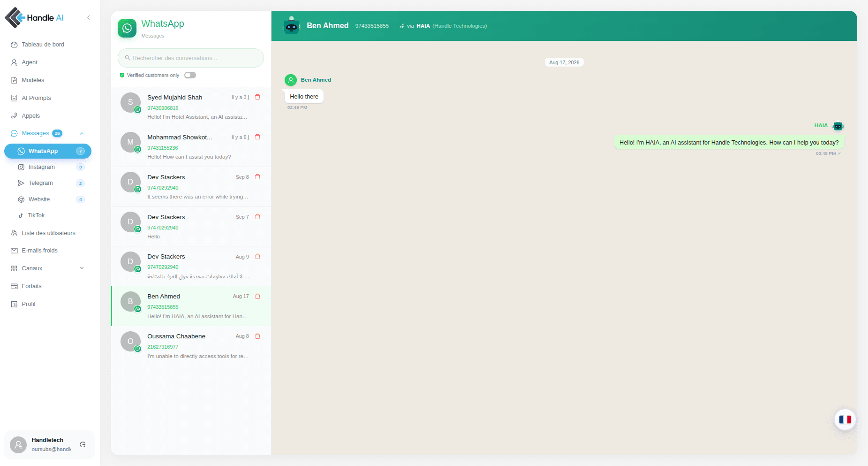The width and height of the screenshot is (868, 466).
Task: Click the Appels phone icon
Action: [x=14, y=116]
